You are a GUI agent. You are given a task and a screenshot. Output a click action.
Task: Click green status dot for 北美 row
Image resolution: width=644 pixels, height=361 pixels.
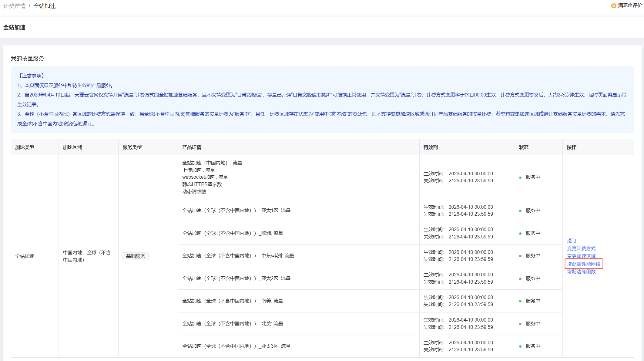520,324
